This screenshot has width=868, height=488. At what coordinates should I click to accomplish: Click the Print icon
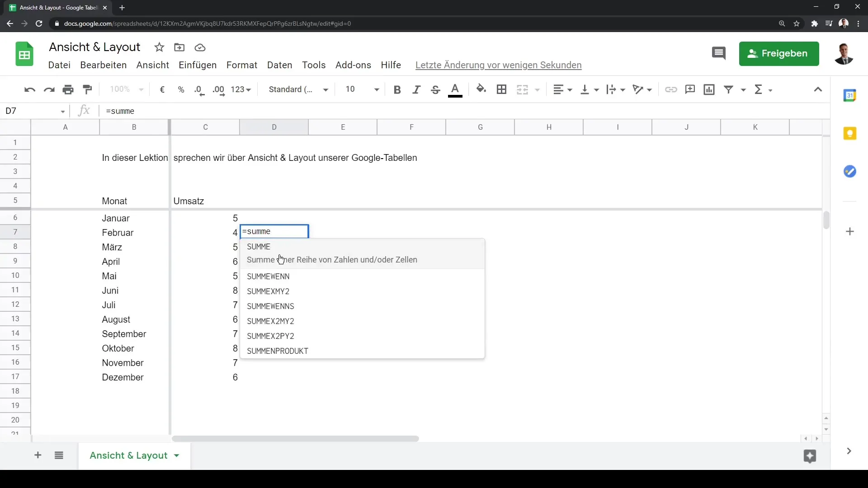(68, 89)
